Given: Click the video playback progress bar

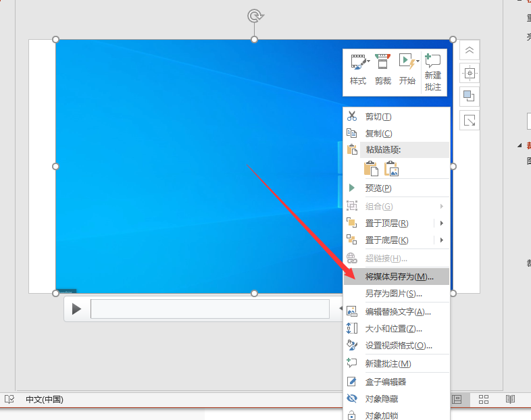Looking at the screenshot, I should (x=210, y=309).
